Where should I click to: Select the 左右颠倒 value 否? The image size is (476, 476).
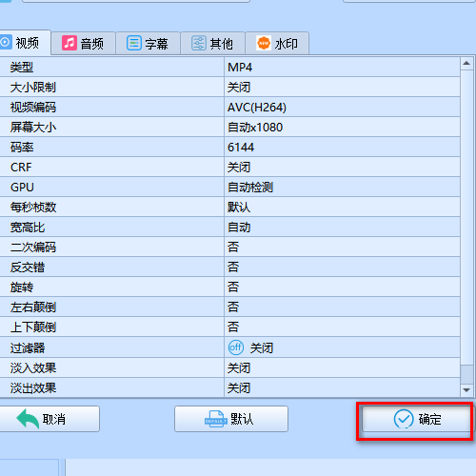click(x=342, y=307)
